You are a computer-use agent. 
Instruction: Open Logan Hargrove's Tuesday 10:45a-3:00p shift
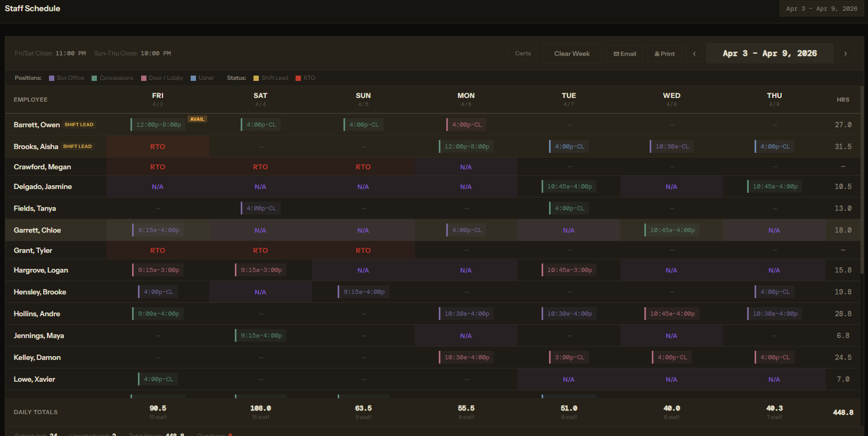point(569,270)
